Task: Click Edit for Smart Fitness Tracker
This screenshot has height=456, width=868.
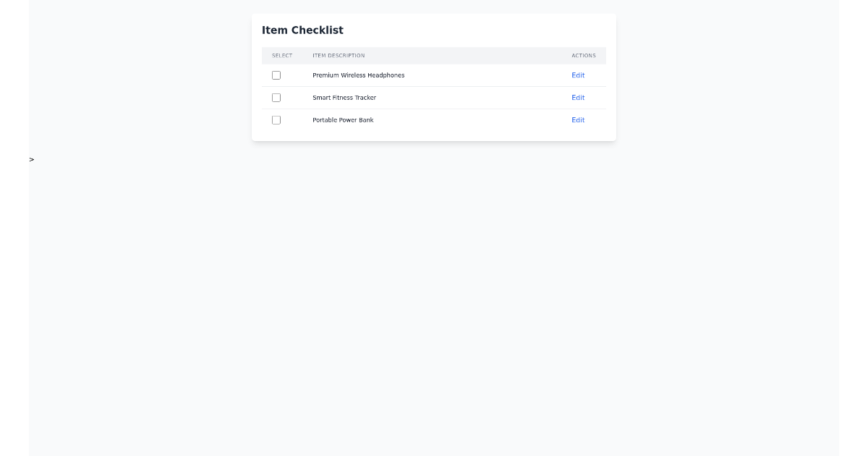Action: tap(577, 97)
